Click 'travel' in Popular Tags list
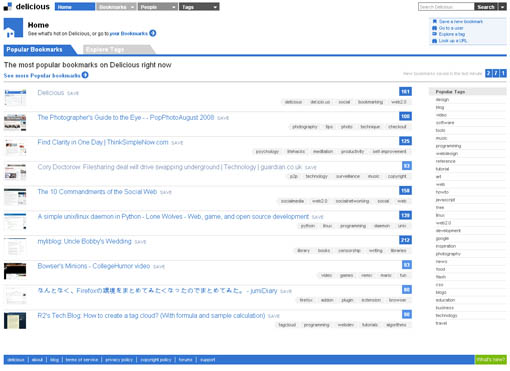 tap(441, 323)
